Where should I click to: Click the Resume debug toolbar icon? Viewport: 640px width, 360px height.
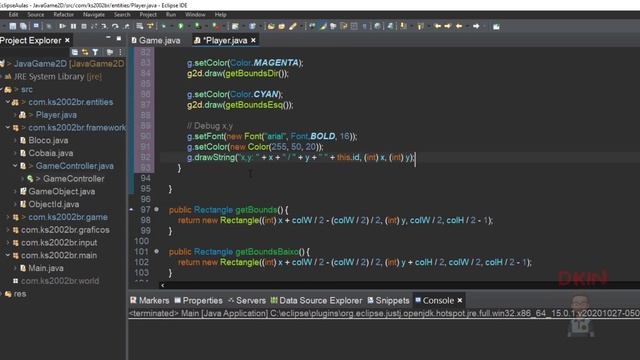(x=62, y=26)
